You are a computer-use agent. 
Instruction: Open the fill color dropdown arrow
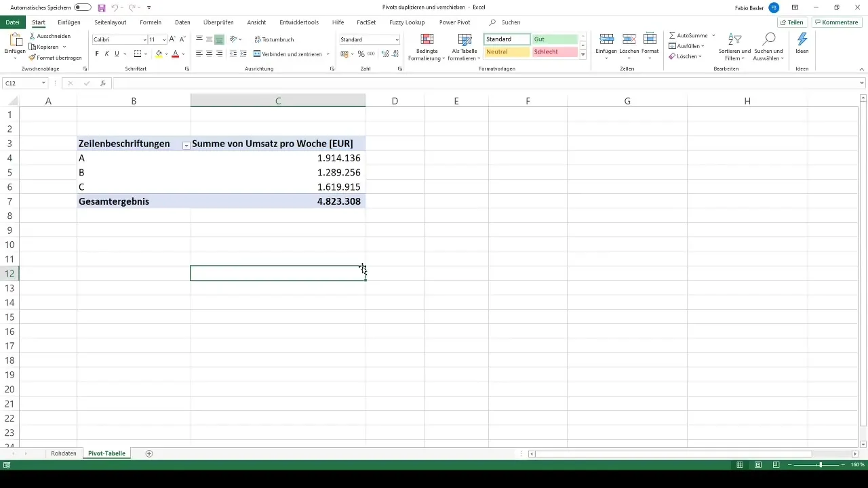pos(166,54)
